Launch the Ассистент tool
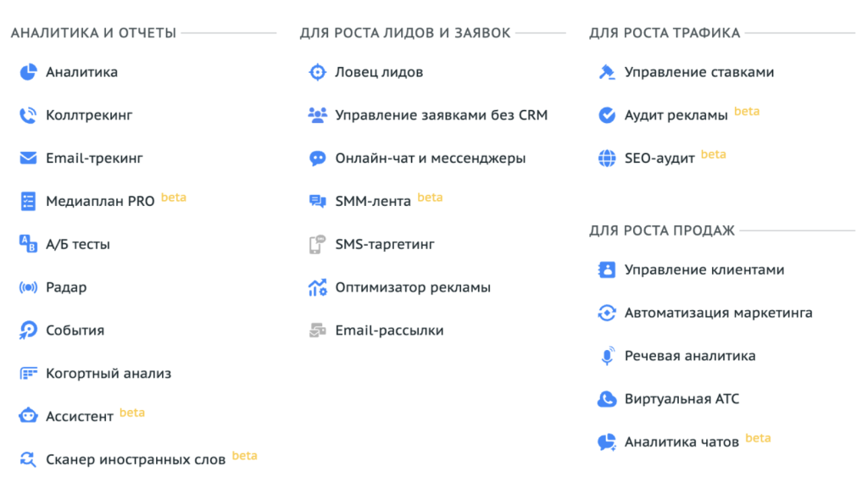Screen dimensions: 868x483 point(79,416)
